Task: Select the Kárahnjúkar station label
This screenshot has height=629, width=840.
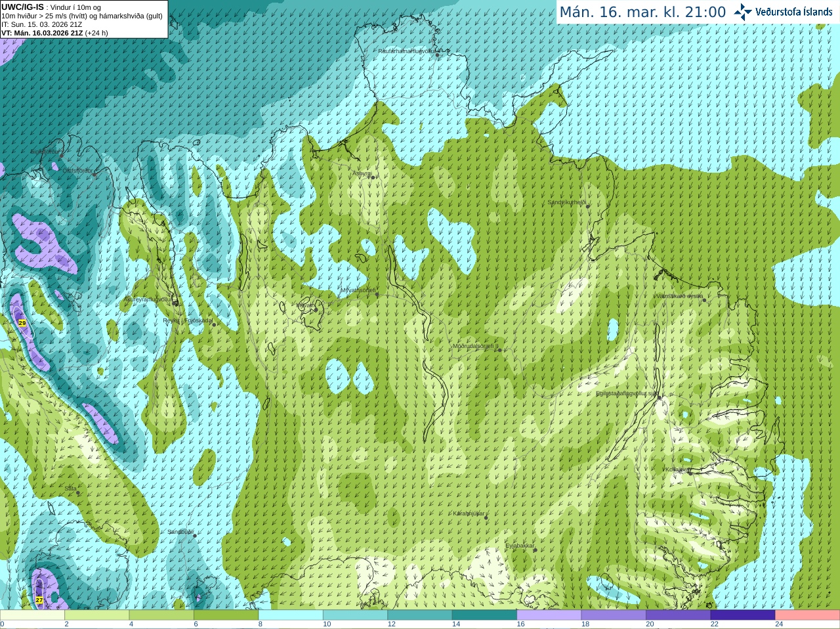Action: click(x=469, y=513)
